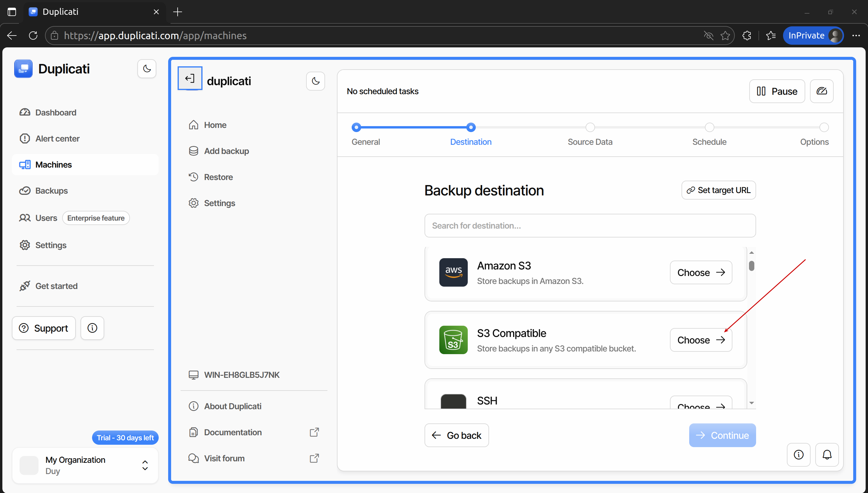868x493 pixels.
Task: Open the browser Extensions puzzle icon
Action: pos(747,36)
